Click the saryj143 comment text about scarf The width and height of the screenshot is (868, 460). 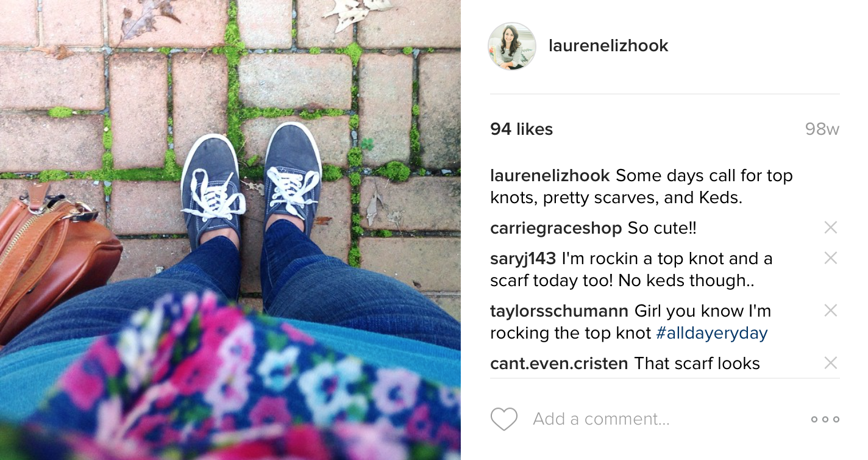pyautogui.click(x=631, y=270)
